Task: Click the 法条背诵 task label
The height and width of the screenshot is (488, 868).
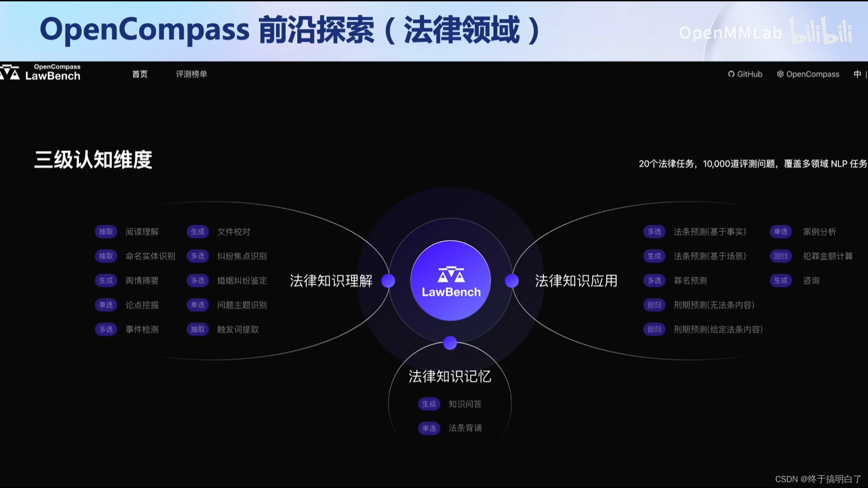Action: [x=465, y=428]
